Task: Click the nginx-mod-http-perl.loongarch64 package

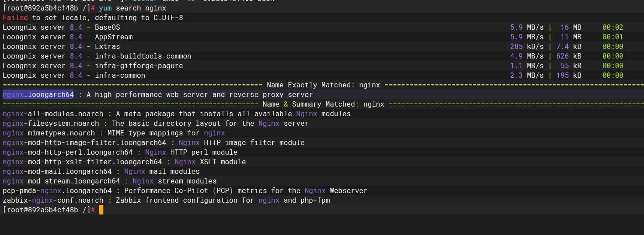Action: 67,152
